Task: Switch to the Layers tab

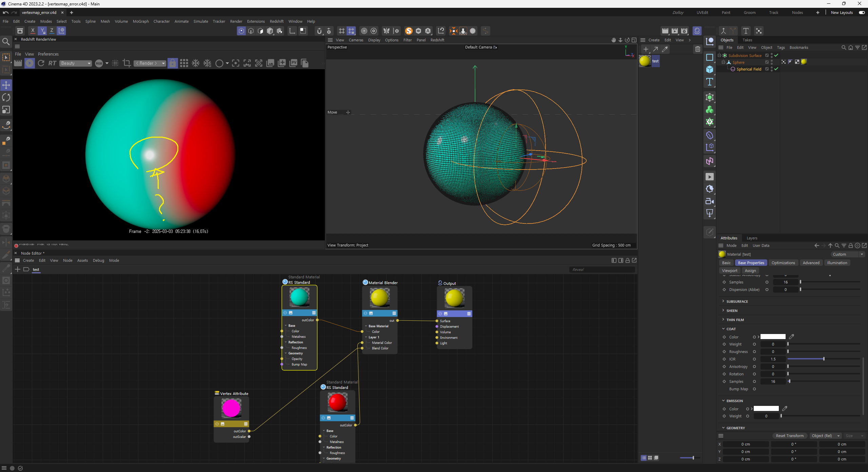Action: click(x=752, y=238)
